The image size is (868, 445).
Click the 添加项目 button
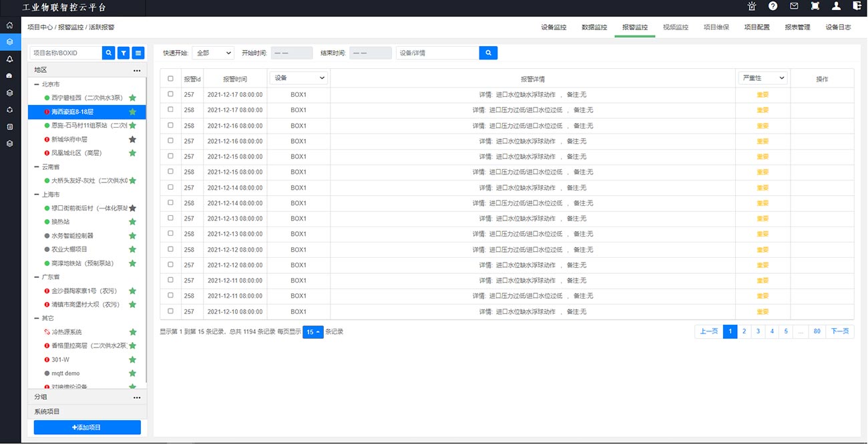pyautogui.click(x=87, y=428)
